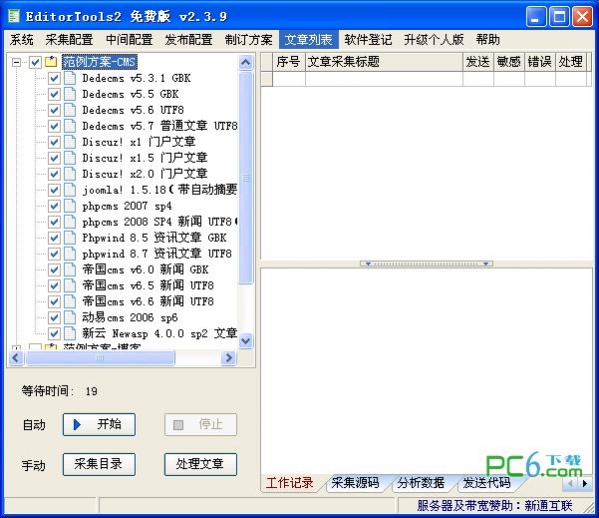This screenshot has width=599, height=518.
Task: Toggle Dedecms v5.7 普通文章 checkbox
Action: click(54, 126)
